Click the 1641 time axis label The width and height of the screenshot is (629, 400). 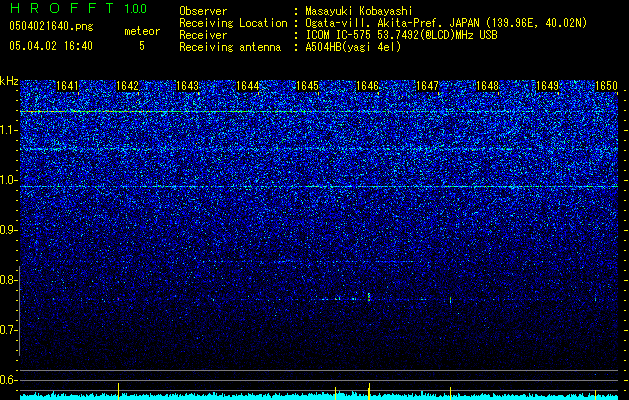tap(67, 86)
